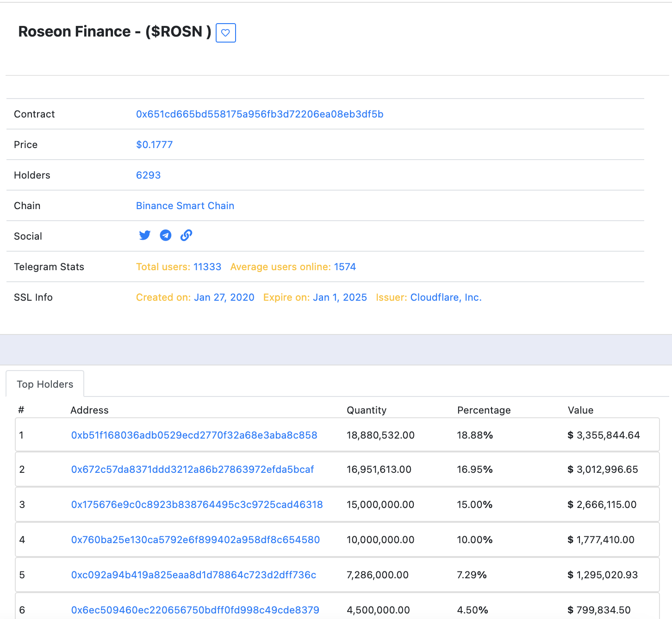
Task: Open holder #3 address 0x175676e9...
Action: tap(197, 505)
